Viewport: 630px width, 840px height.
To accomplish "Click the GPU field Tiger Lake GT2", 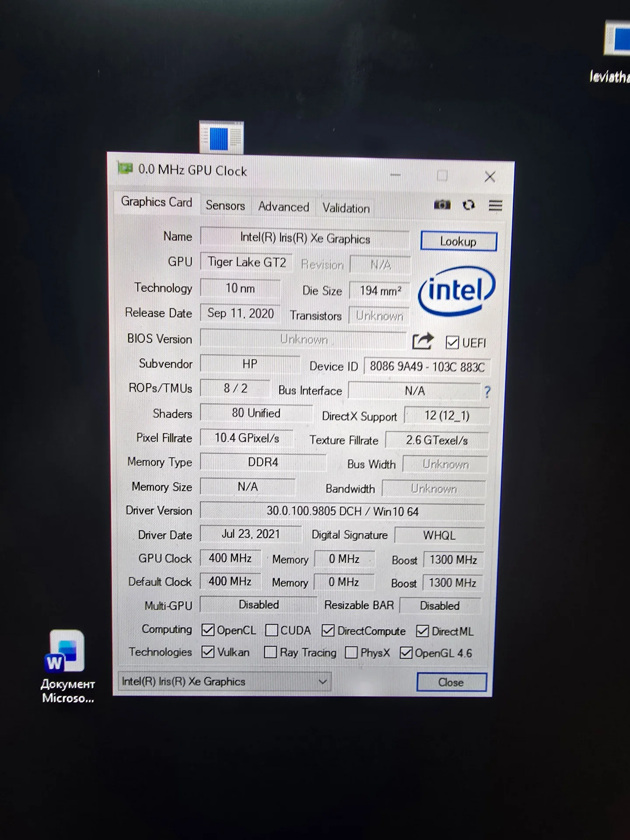I will coord(246,262).
